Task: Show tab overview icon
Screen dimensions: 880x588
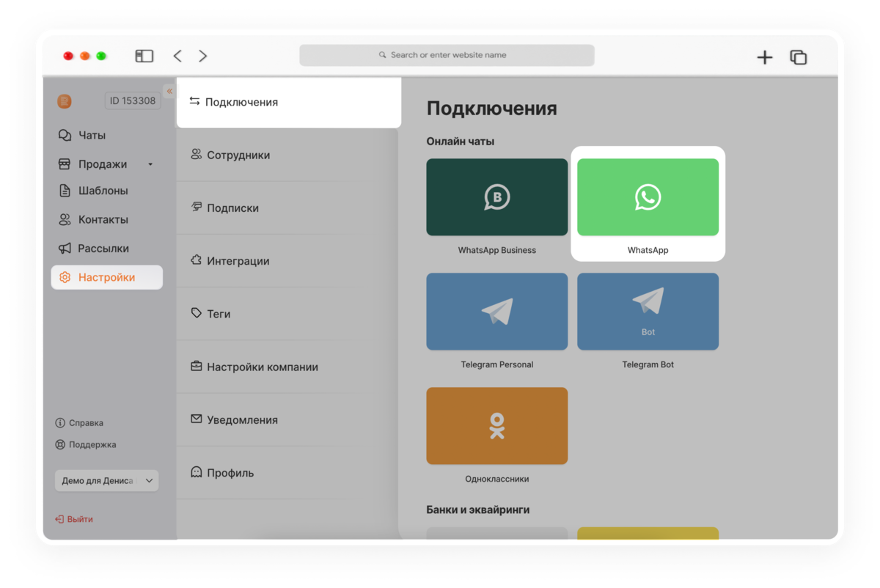Action: [x=799, y=57]
